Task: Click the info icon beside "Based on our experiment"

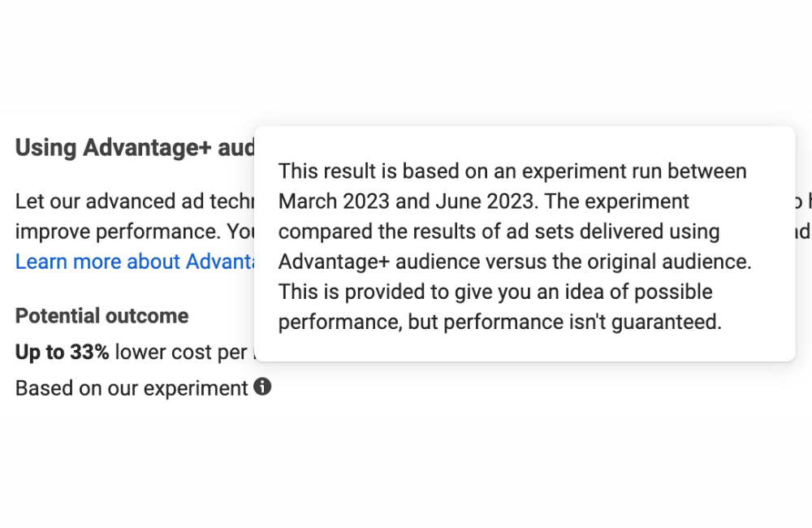Action: pos(262,387)
